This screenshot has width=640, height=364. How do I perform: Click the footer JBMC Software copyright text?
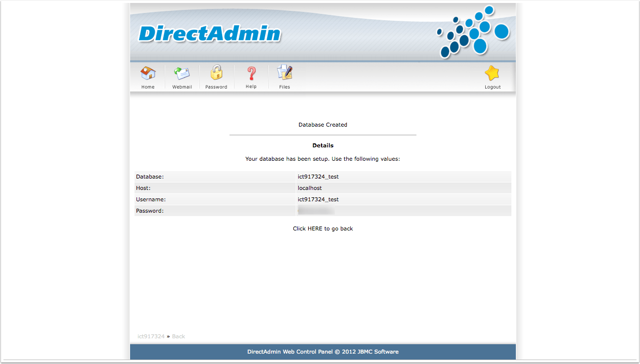[x=323, y=352]
